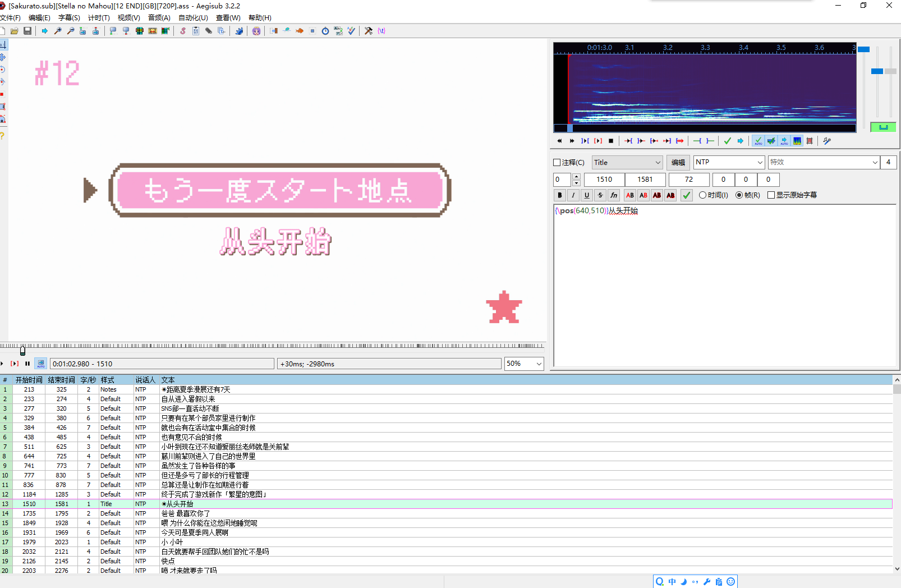Commit text with green check beside AB buttons
This screenshot has width=901, height=588.
click(x=687, y=195)
